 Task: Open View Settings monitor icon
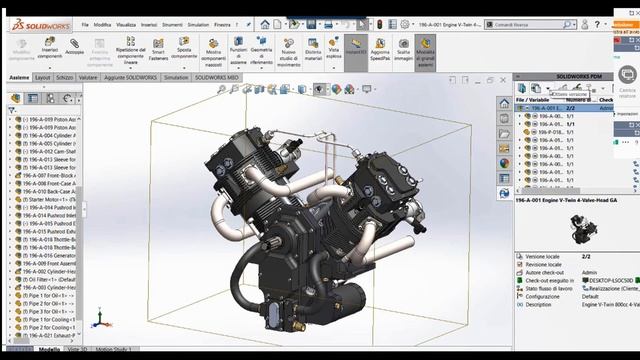pos(367,89)
